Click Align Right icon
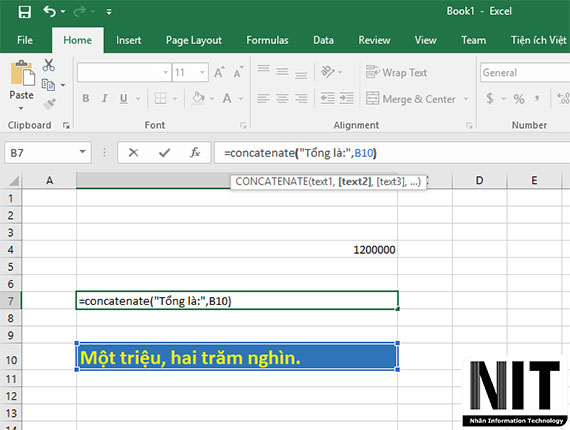Image resolution: width=570 pixels, height=430 pixels. (x=301, y=98)
